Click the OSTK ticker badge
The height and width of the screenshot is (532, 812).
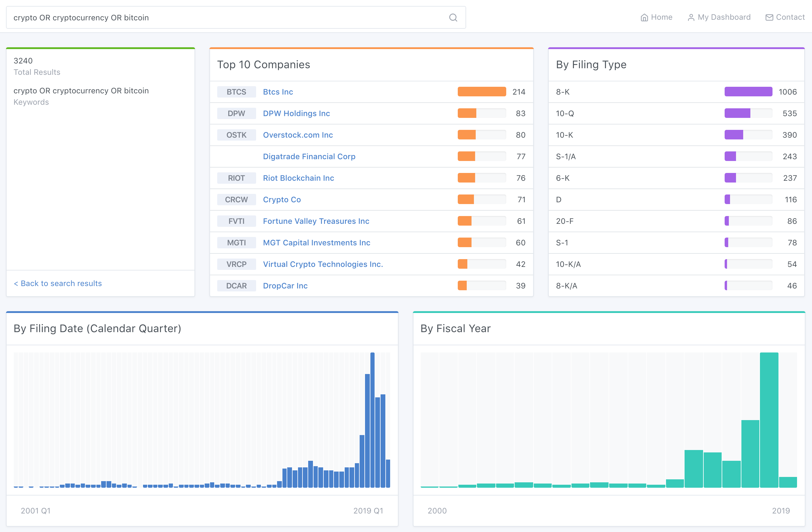pos(236,135)
